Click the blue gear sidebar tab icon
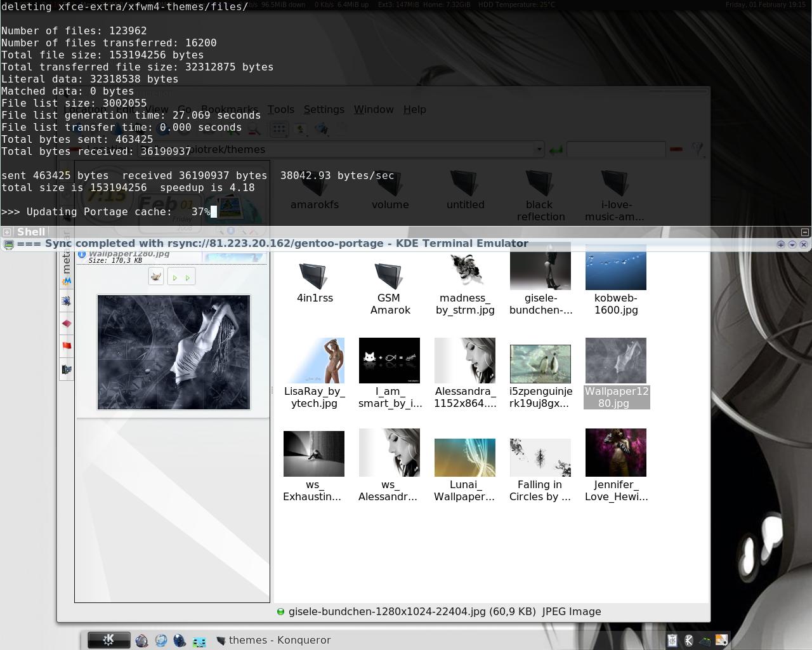This screenshot has width=812, height=650. 66,301
